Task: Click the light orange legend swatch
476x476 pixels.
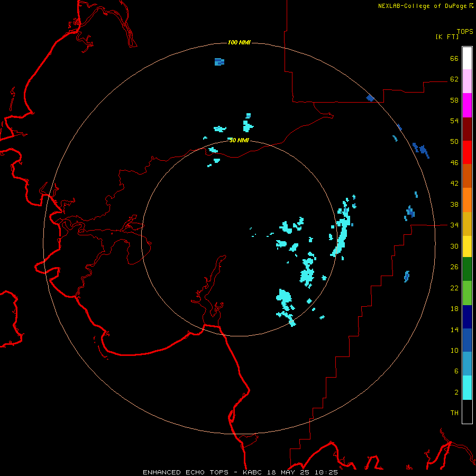Action: pyautogui.click(x=467, y=200)
